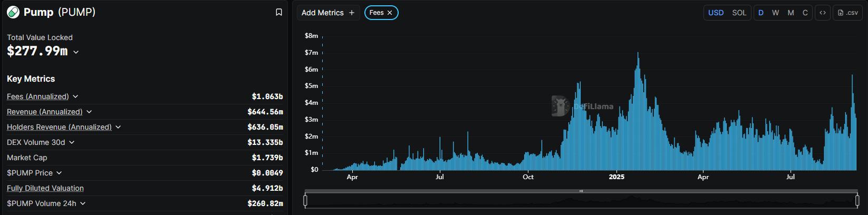Select the cumulative (C) chart view
The width and height of the screenshot is (868, 215).
(x=805, y=13)
